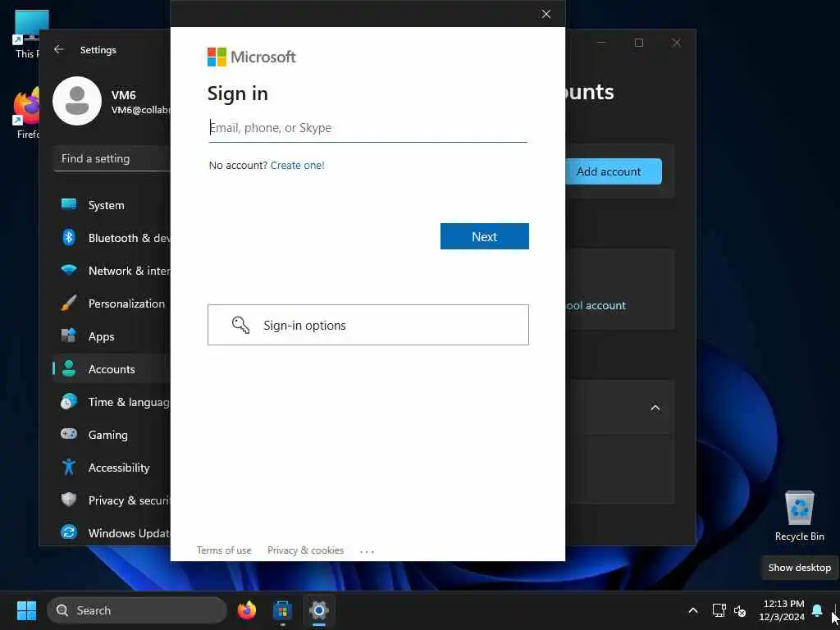Open Network & internet settings
Screen dimensions: 840x630
coord(112,271)
